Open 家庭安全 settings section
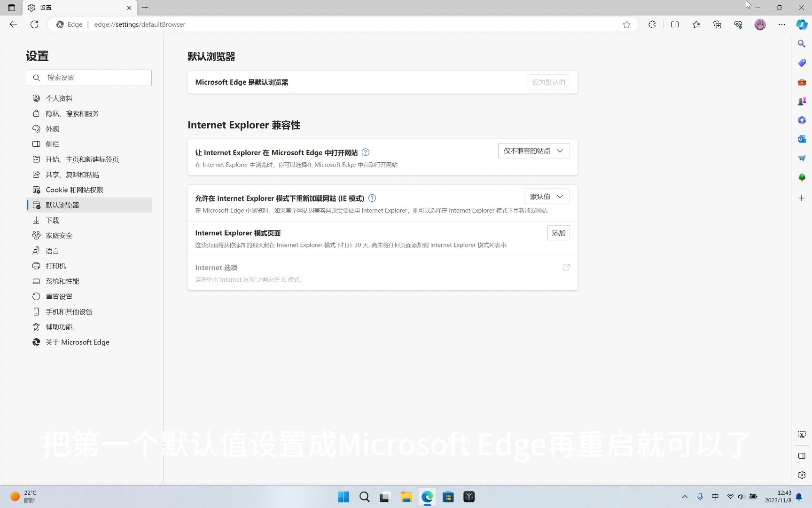The width and height of the screenshot is (812, 508). [89, 236]
